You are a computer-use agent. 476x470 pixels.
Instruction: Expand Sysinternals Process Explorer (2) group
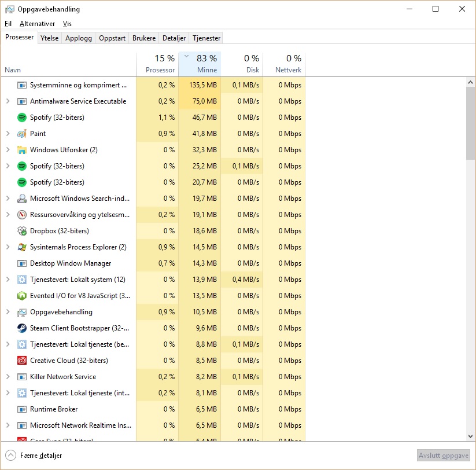point(8,247)
